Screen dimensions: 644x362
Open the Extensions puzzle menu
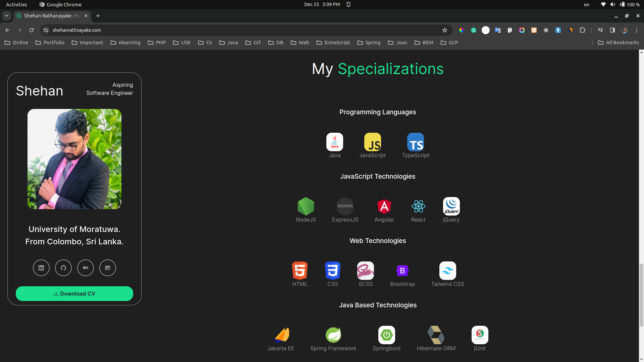pyautogui.click(x=583, y=30)
